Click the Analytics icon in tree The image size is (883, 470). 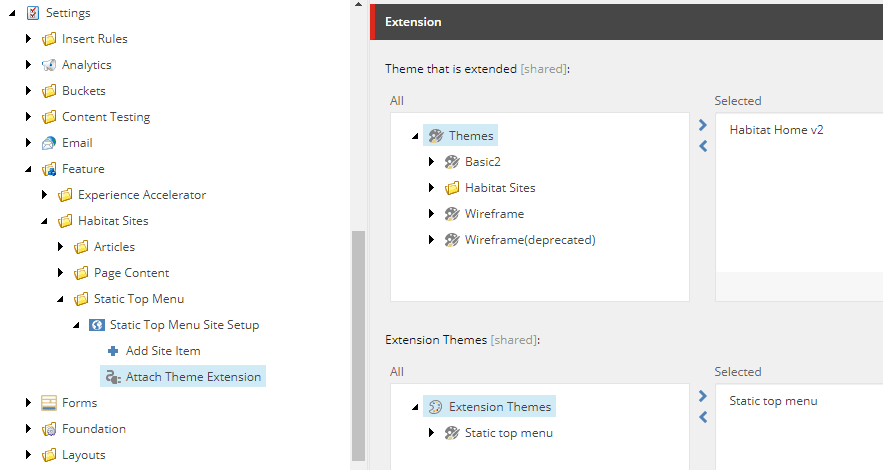point(49,65)
